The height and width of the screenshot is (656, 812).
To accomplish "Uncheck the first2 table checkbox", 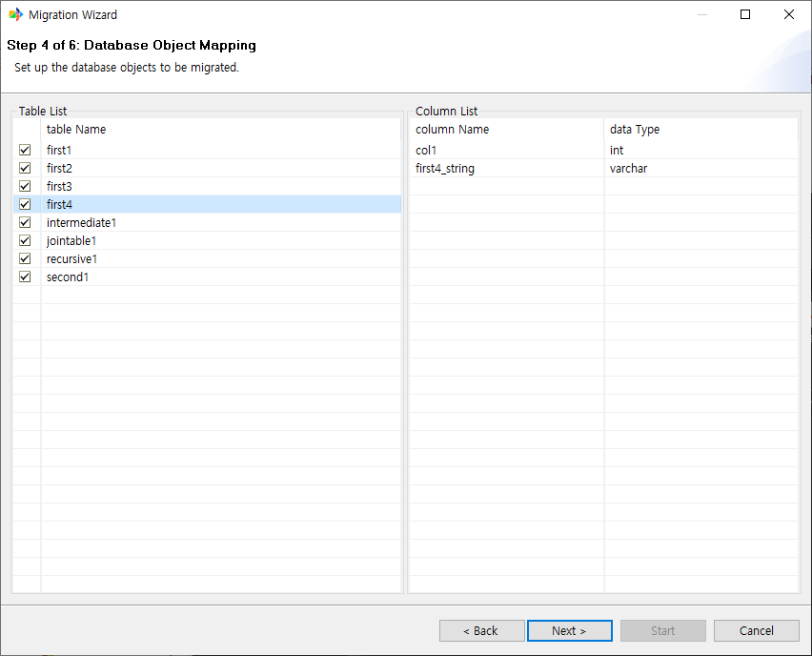I will tap(24, 168).
